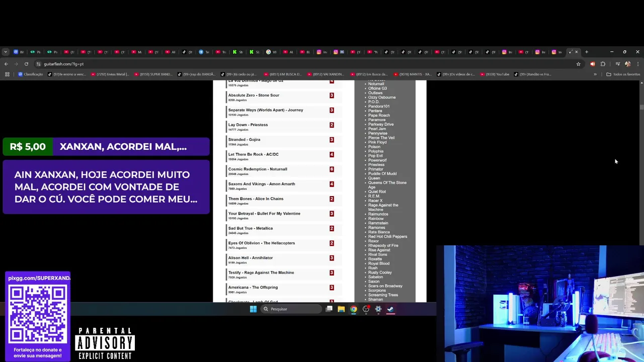Click the page vertical scrollbar thumb
The image size is (644, 362).
(x=641, y=108)
